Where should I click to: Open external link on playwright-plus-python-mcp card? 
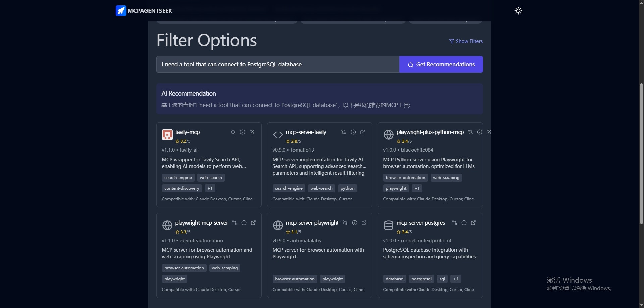[x=489, y=132]
